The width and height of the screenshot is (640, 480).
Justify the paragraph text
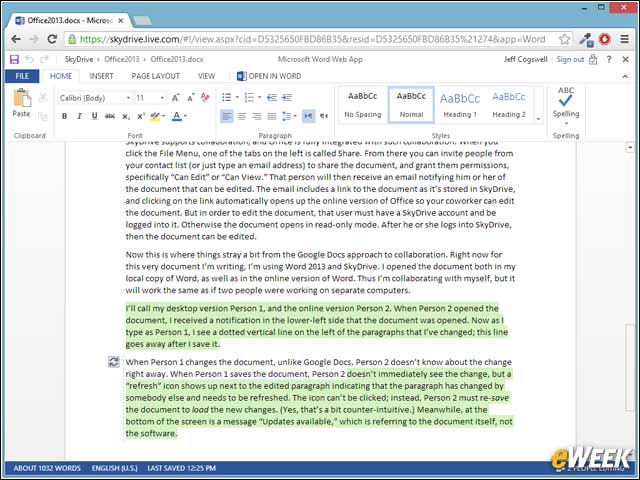pyautogui.click(x=272, y=116)
